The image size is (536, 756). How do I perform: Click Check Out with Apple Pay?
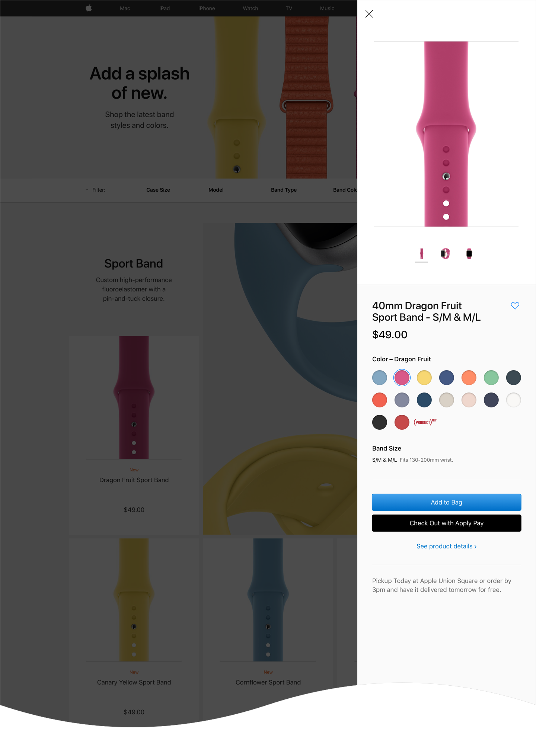coord(446,523)
